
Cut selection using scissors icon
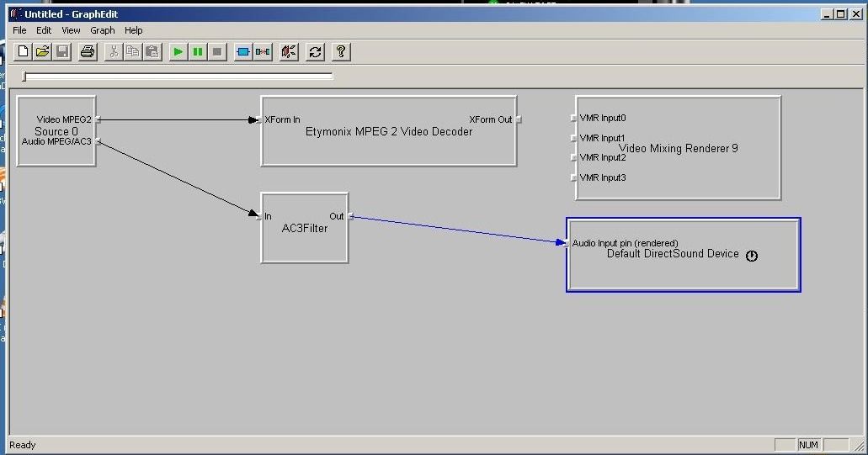pyautogui.click(x=114, y=52)
